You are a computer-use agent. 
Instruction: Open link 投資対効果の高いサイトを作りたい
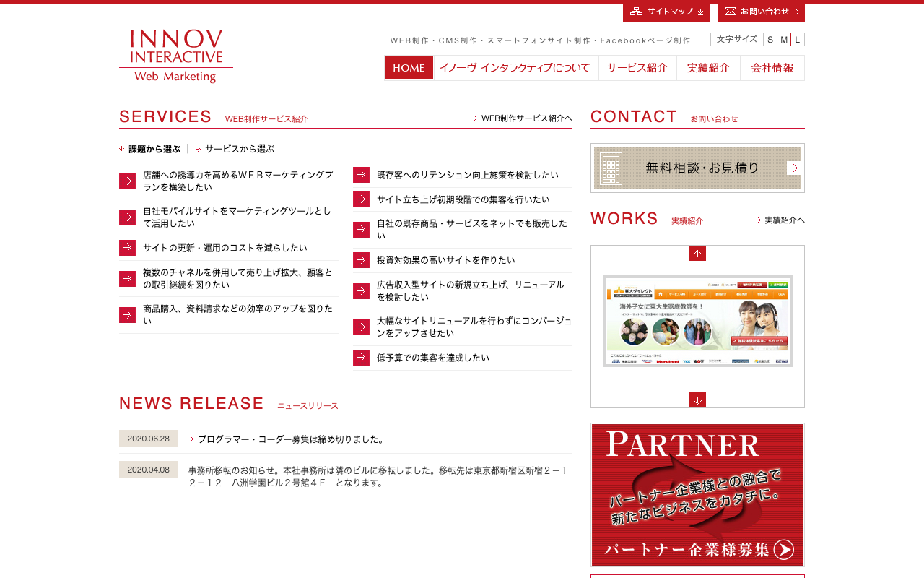tap(445, 260)
